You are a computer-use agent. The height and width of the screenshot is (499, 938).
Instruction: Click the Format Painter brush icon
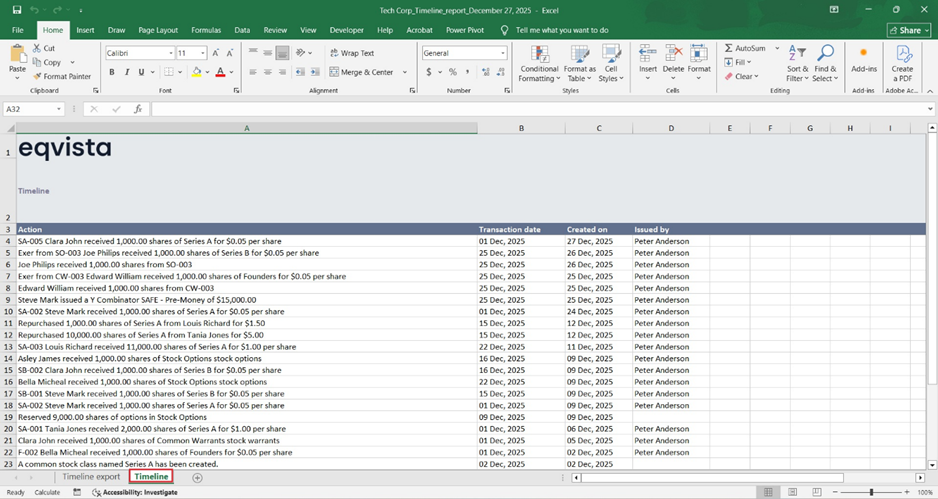[x=37, y=76]
